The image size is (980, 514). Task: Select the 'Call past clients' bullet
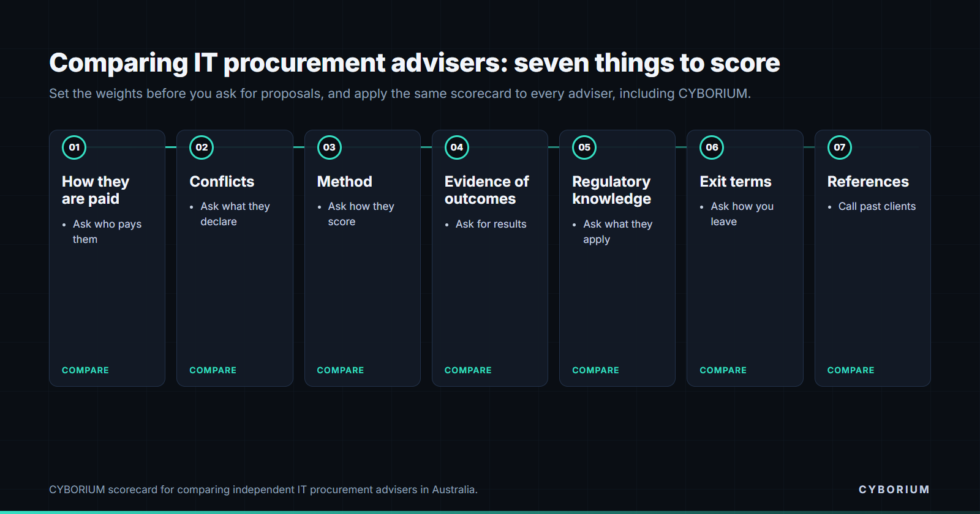tap(877, 206)
